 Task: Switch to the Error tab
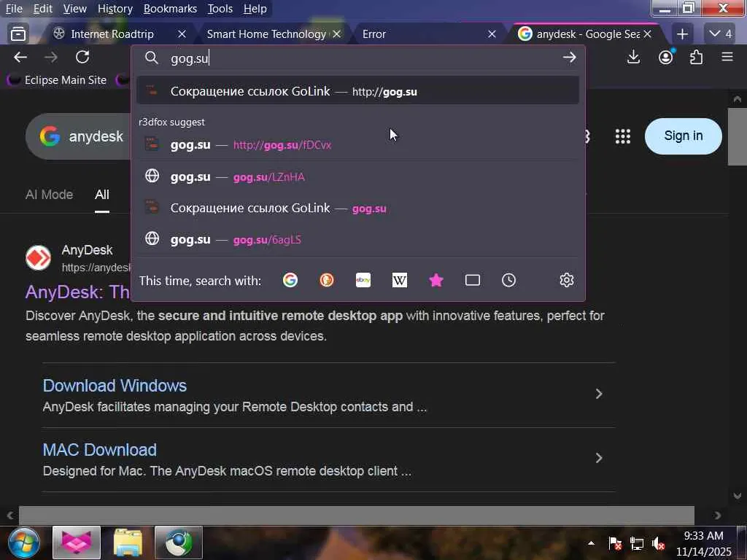click(374, 34)
